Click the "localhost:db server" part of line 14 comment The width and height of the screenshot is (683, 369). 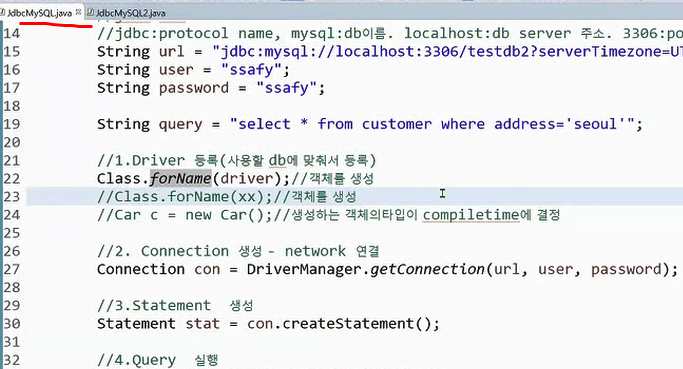488,34
